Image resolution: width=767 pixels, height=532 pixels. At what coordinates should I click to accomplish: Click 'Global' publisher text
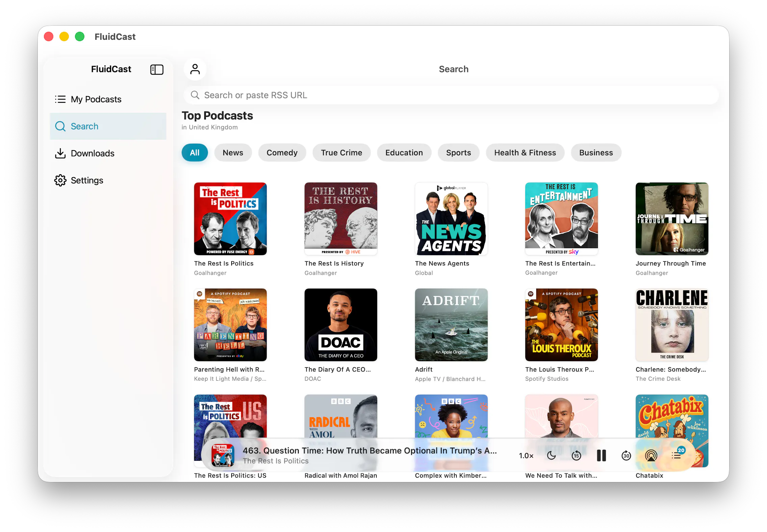click(424, 273)
